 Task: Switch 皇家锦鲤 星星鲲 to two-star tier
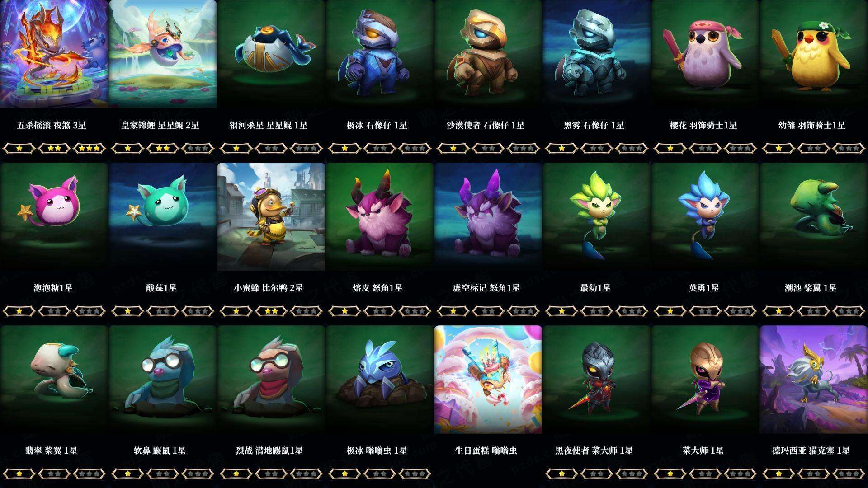163,148
